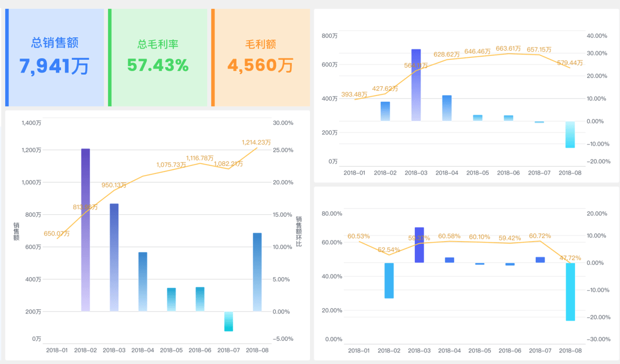Click the 1,116.78万 data label

coord(200,158)
